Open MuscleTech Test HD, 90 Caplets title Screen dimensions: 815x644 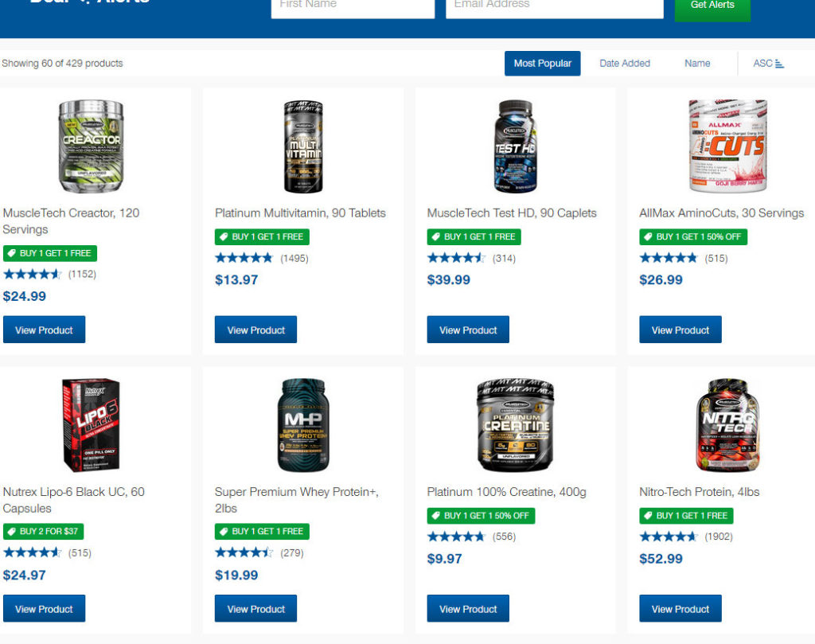pos(512,213)
